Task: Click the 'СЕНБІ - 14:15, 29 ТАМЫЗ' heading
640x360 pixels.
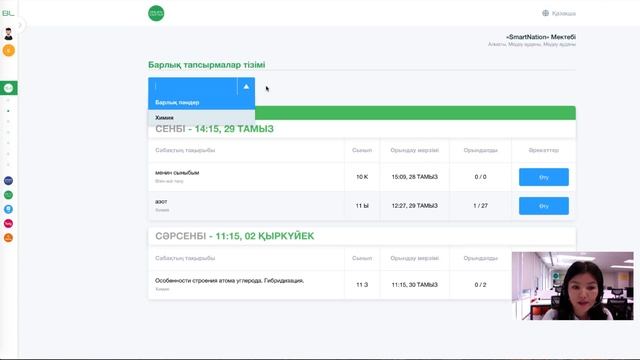Action: tap(214, 129)
